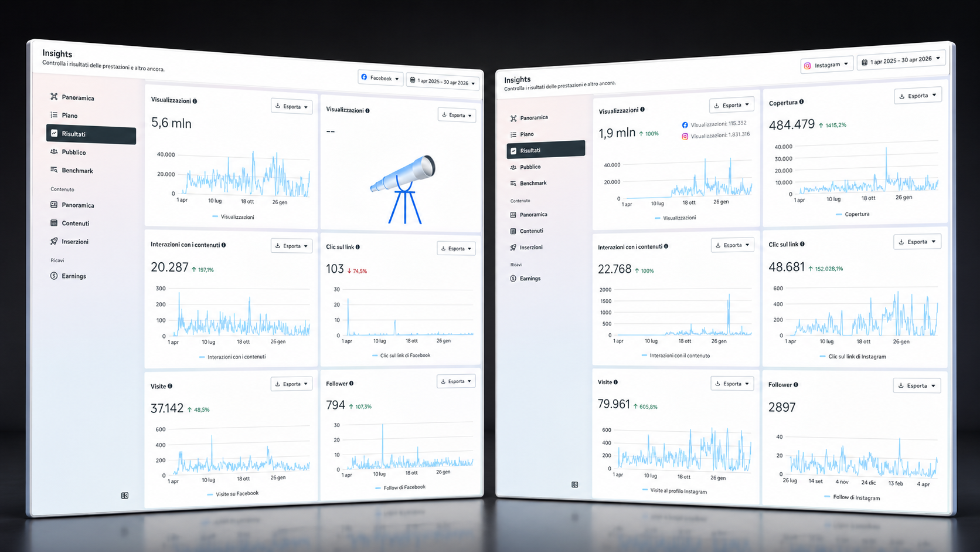Expand Esporta on Copertura card

click(x=918, y=96)
